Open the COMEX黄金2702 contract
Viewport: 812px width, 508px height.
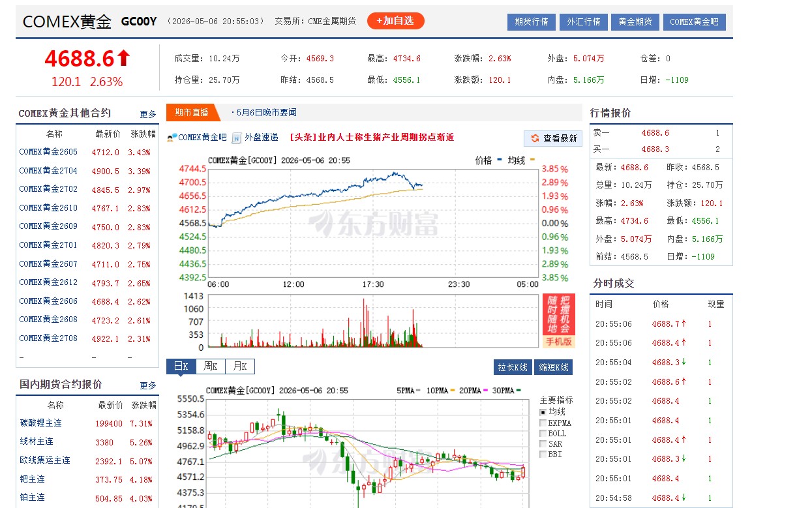coord(48,189)
